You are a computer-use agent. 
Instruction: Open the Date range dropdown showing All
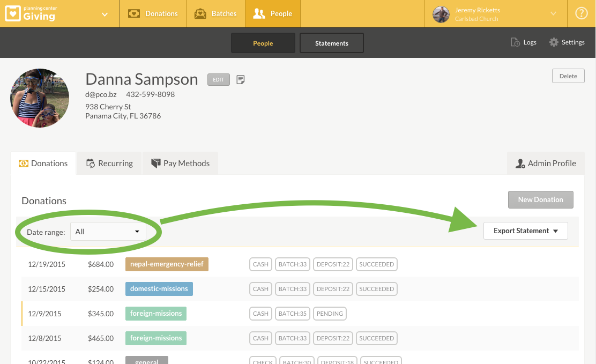click(109, 232)
